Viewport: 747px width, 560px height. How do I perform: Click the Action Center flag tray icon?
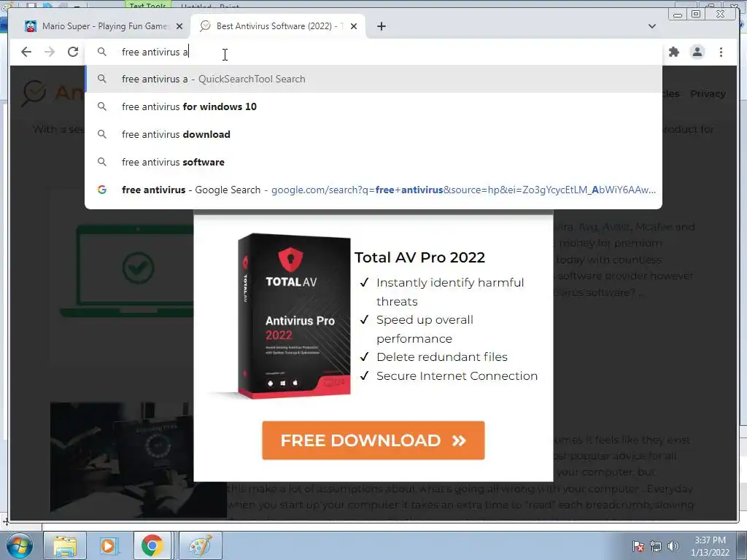(638, 546)
